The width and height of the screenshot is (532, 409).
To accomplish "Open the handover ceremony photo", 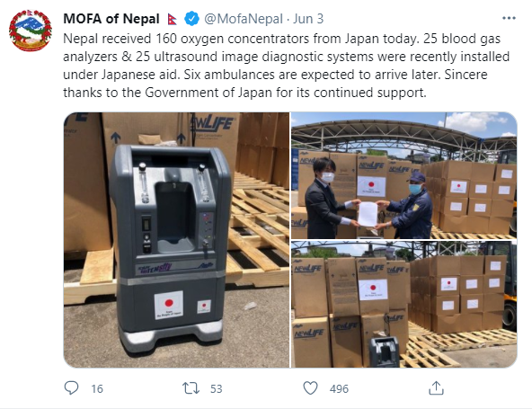I will (404, 175).
